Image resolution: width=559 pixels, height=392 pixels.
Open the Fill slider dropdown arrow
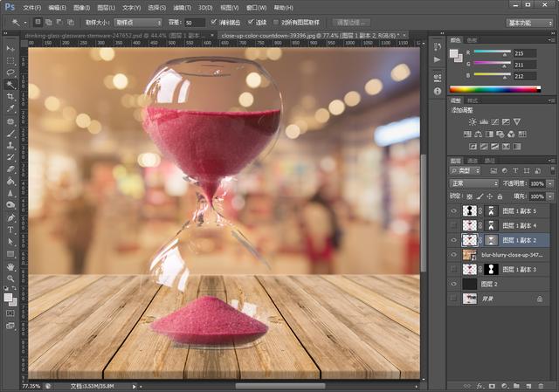pyautogui.click(x=551, y=196)
